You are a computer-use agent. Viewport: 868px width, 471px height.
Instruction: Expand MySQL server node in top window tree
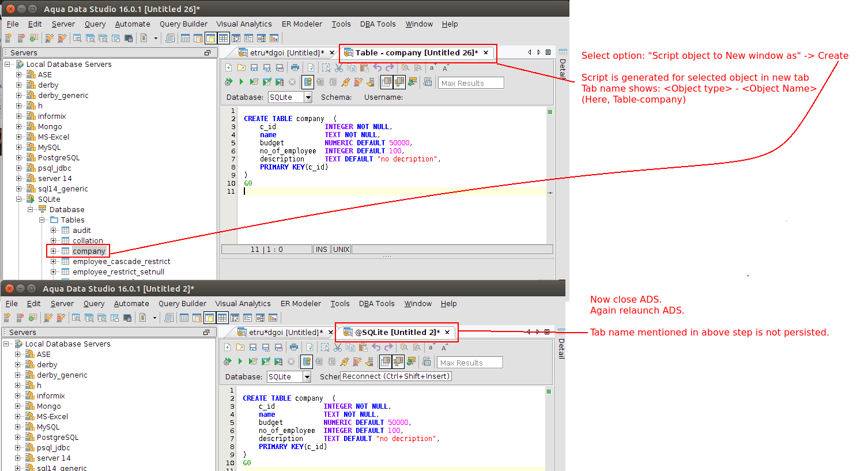[x=19, y=148]
